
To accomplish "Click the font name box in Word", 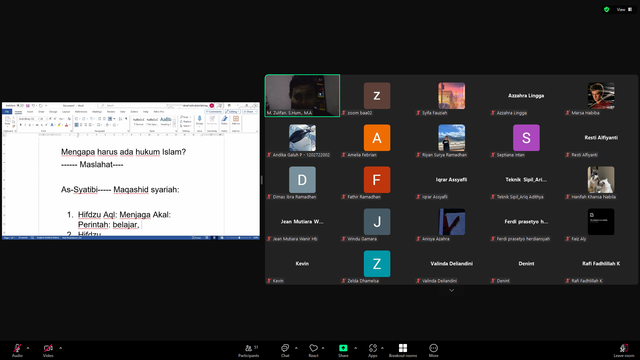I will click(x=28, y=119).
